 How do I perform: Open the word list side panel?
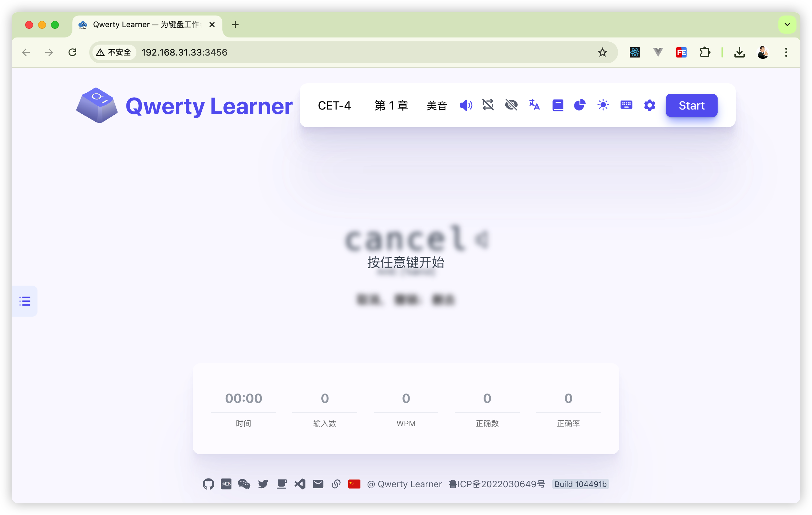(25, 301)
